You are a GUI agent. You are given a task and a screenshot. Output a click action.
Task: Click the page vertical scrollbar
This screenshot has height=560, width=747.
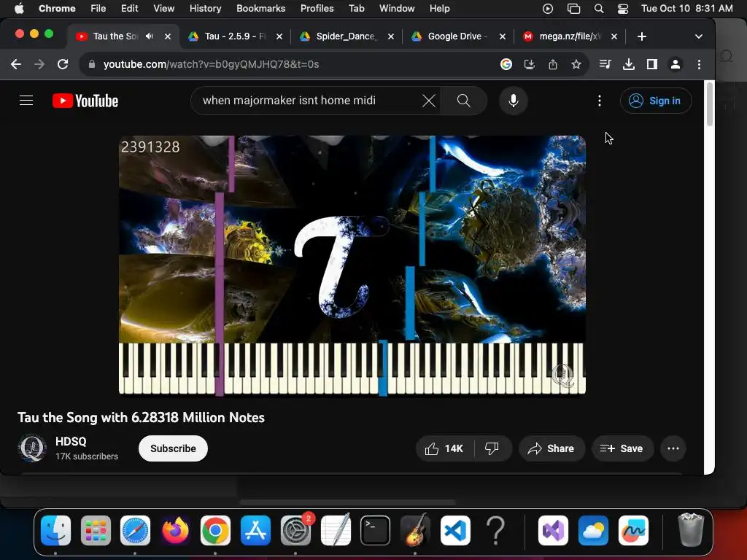point(709,104)
